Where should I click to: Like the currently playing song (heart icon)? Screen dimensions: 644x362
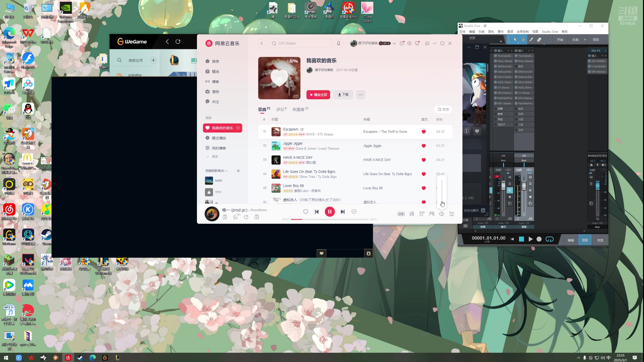click(x=306, y=212)
